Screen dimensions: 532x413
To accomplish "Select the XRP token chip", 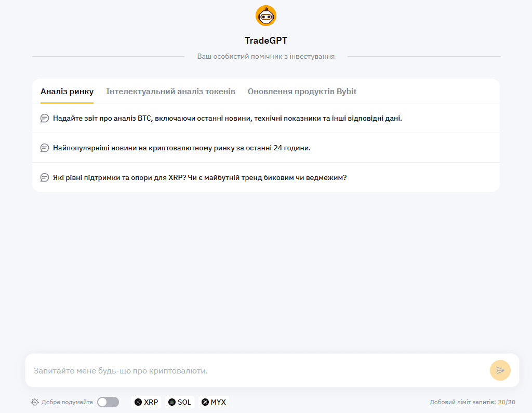I will (x=146, y=402).
